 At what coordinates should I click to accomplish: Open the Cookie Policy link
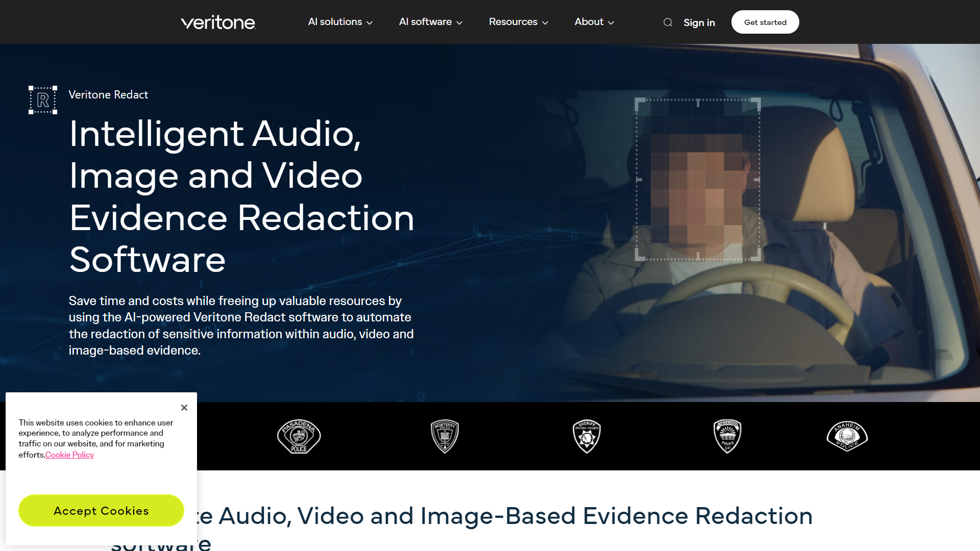click(69, 455)
